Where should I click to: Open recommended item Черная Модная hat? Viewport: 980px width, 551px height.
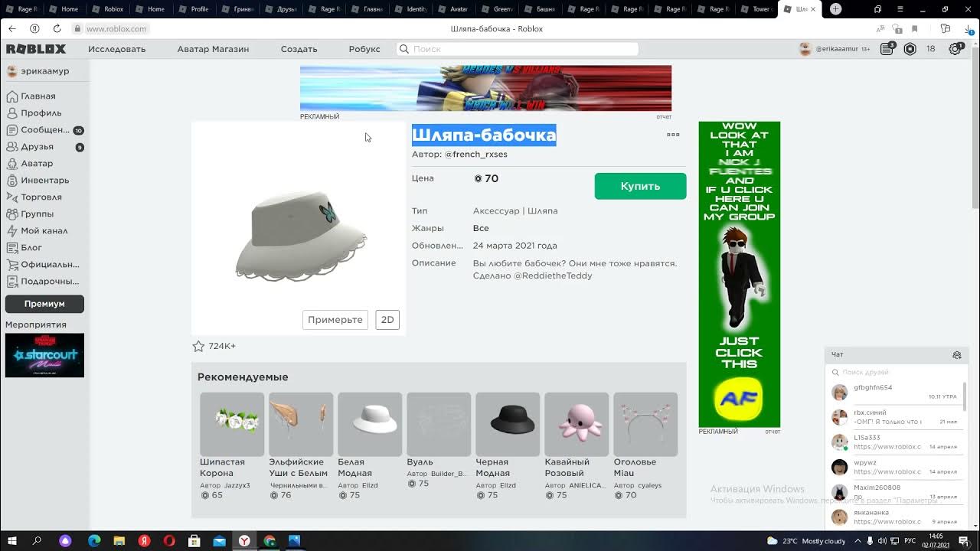[x=508, y=446]
